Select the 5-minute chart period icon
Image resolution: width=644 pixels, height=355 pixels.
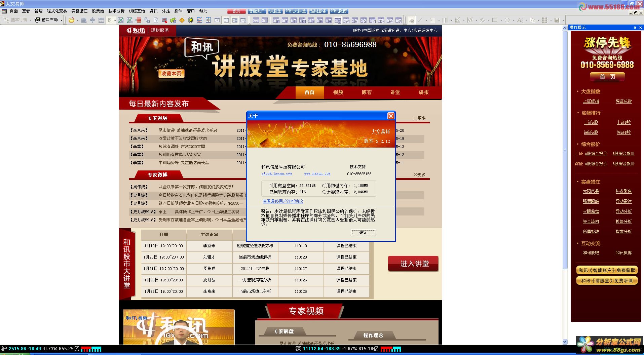point(284,20)
